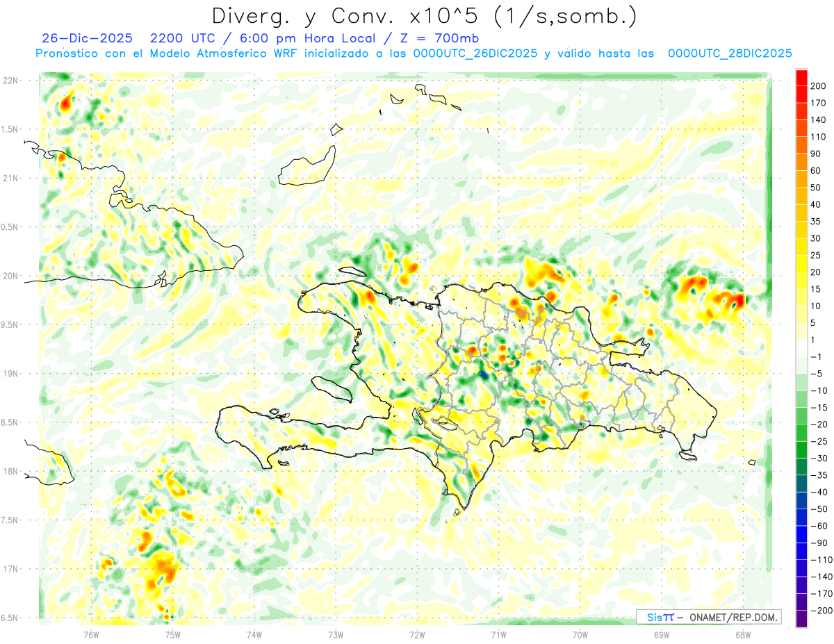
Task: Click the '-40' color bar label
Action: pyautogui.click(x=820, y=492)
